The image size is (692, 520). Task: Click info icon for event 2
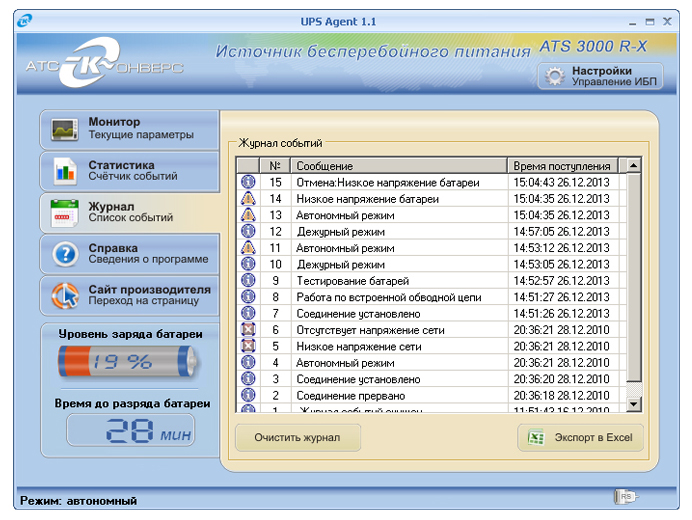[248, 395]
